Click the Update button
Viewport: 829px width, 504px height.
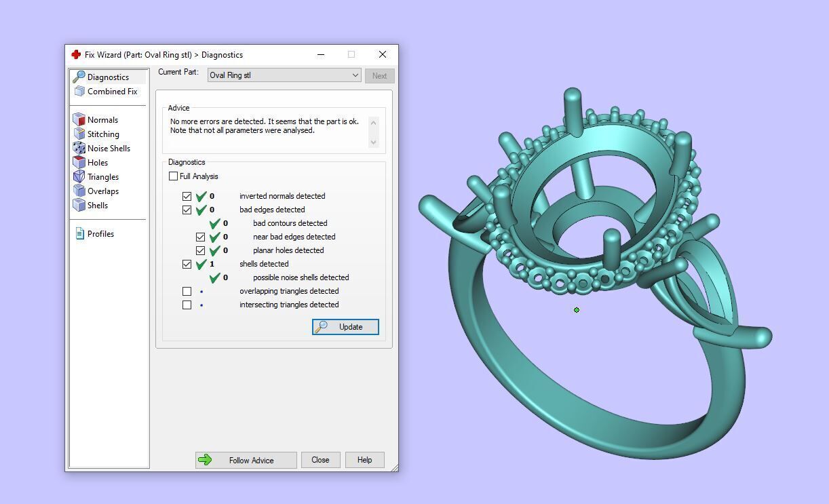(345, 327)
